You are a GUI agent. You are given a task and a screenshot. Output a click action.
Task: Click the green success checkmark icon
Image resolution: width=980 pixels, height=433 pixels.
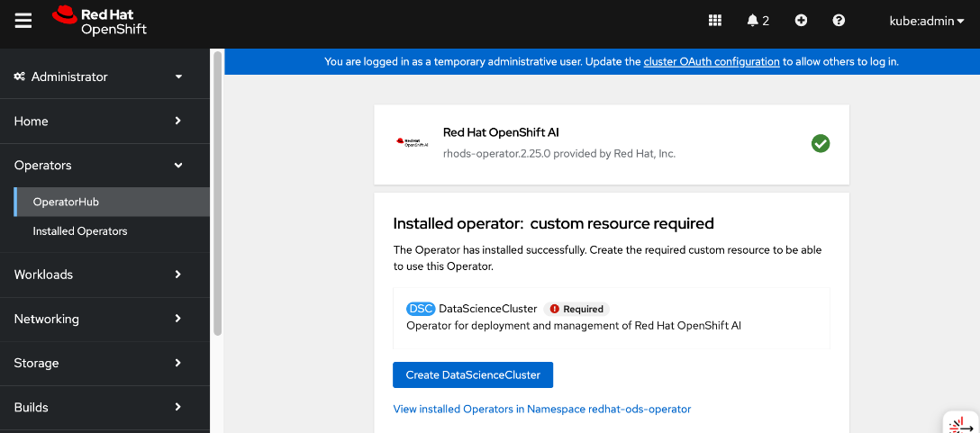(x=821, y=144)
